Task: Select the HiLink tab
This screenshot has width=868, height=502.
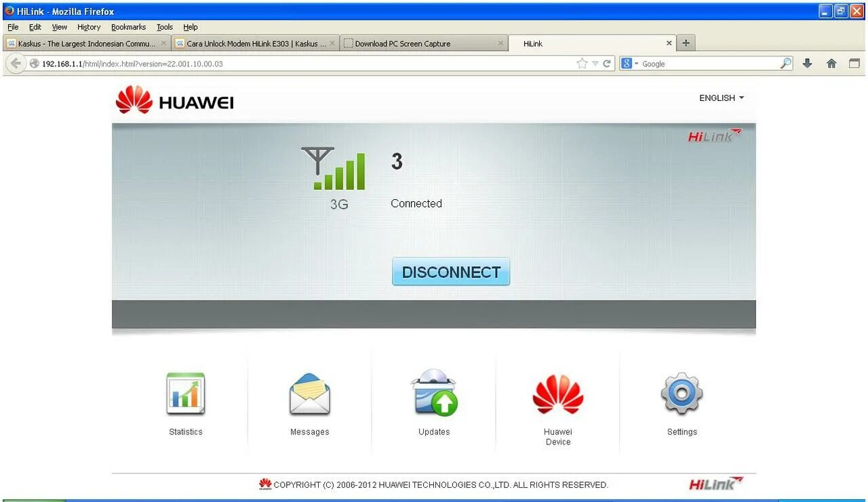Action: tap(591, 43)
